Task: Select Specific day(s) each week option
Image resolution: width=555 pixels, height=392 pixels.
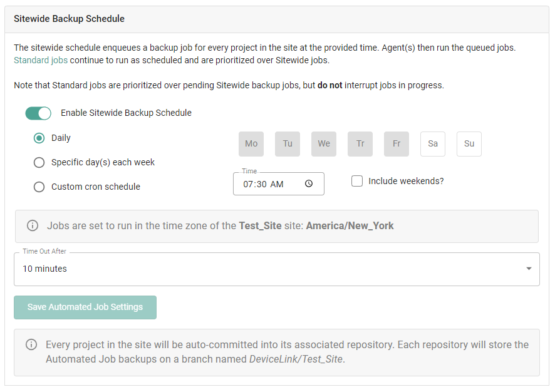Action: click(x=39, y=162)
